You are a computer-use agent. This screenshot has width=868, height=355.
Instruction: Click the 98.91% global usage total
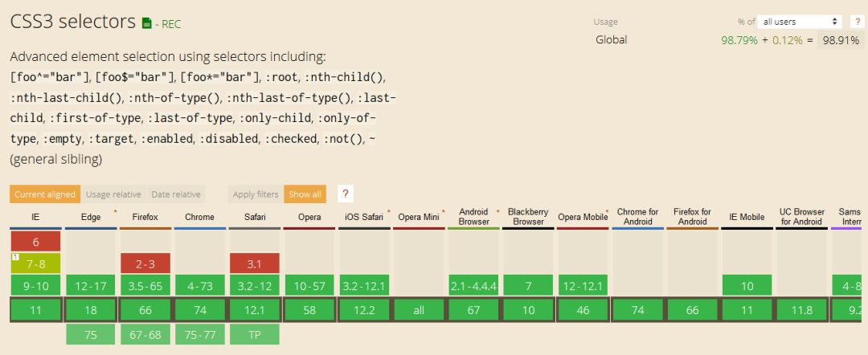pos(841,40)
